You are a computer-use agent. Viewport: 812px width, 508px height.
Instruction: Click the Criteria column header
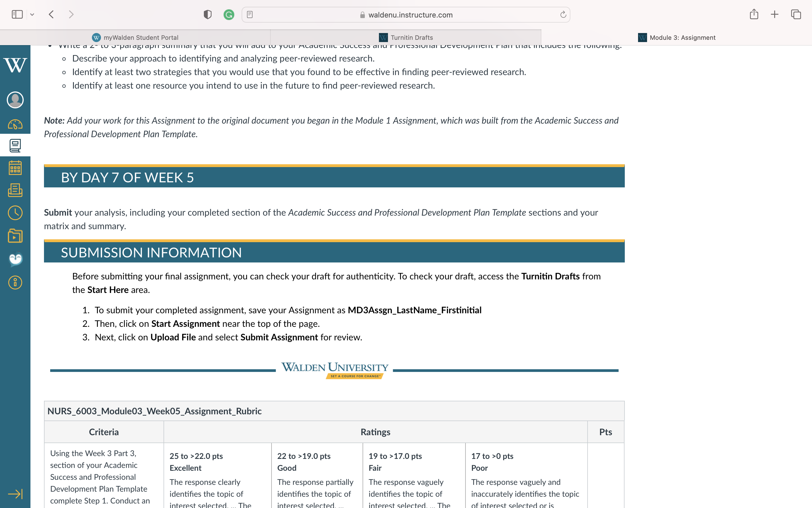tap(104, 432)
